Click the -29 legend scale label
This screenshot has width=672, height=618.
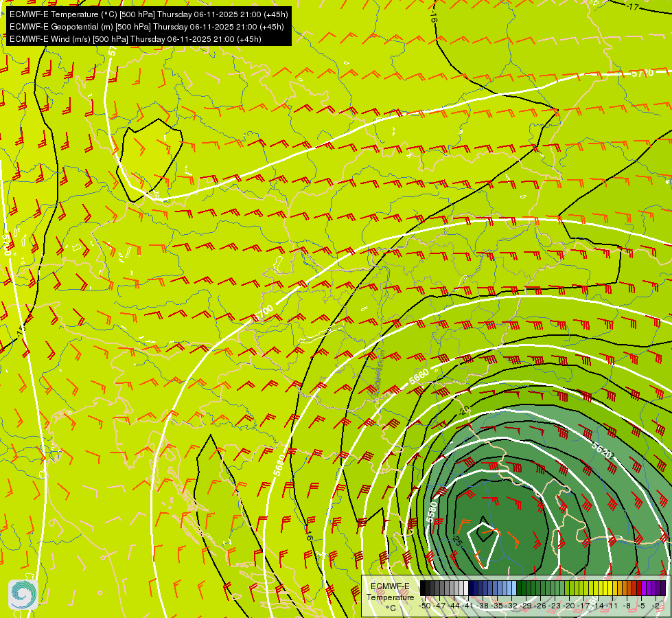click(526, 606)
